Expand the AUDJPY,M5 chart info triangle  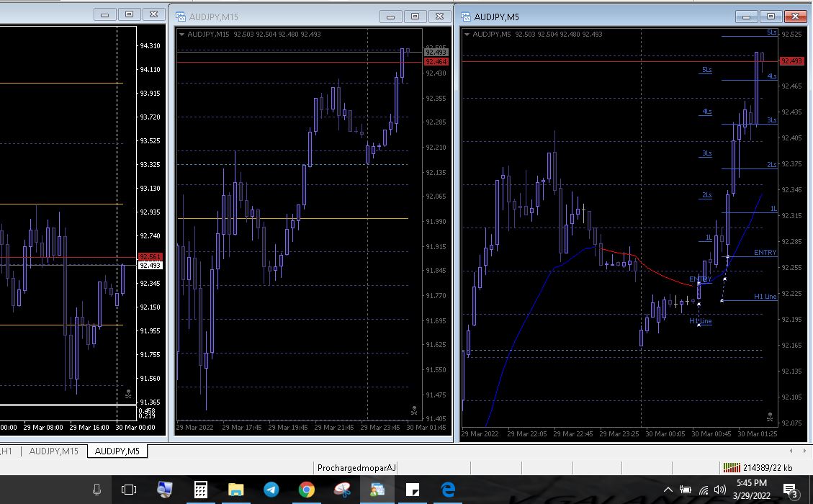click(467, 35)
